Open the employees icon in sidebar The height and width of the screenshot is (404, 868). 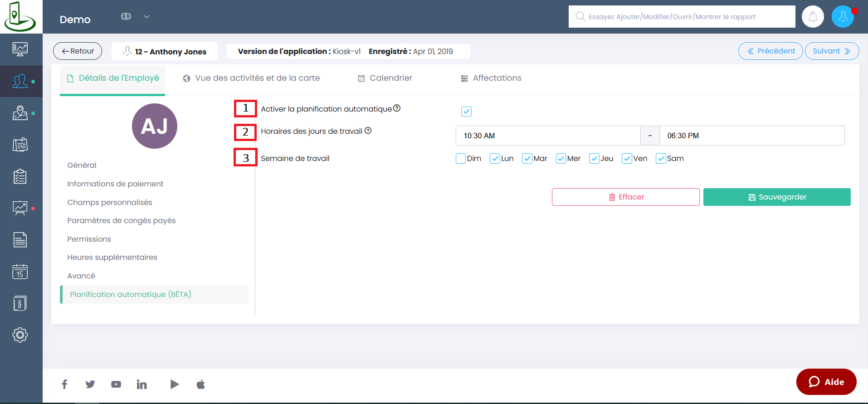[20, 82]
